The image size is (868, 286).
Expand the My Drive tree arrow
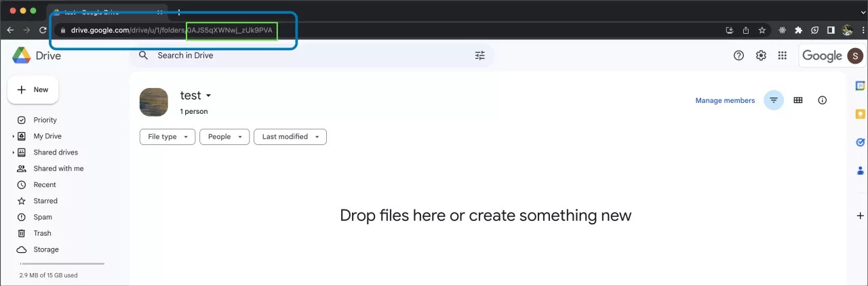coord(13,136)
